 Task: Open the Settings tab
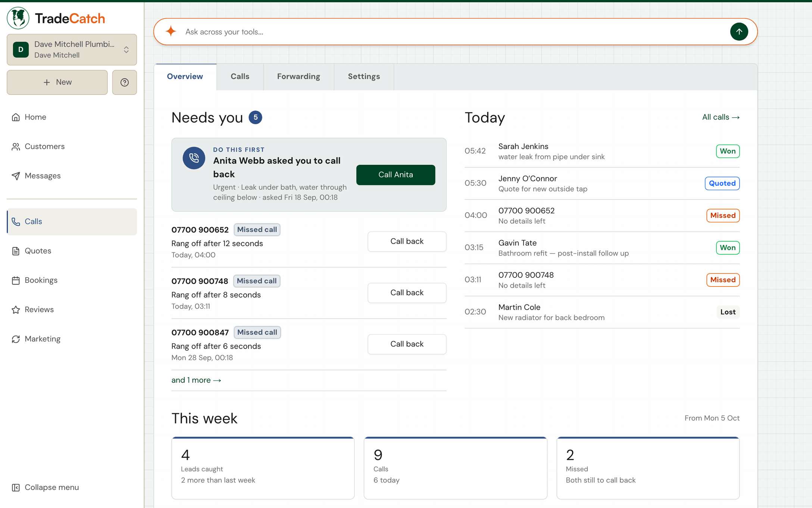coord(364,77)
